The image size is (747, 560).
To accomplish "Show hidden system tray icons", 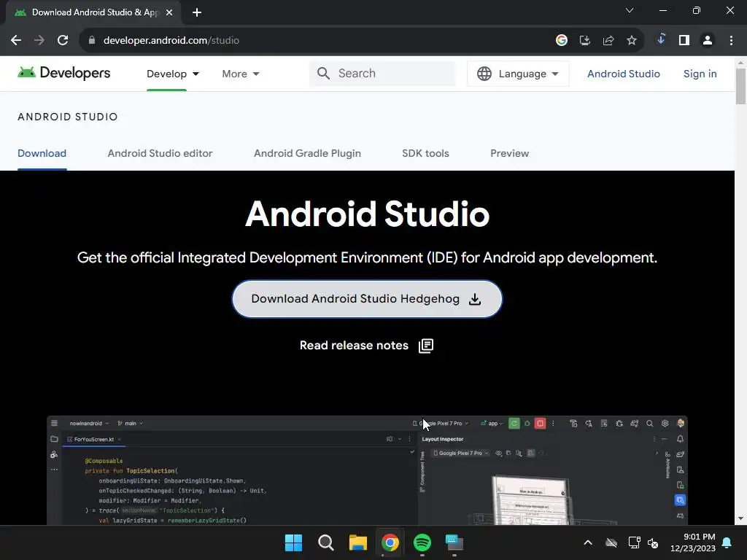I will pos(588,542).
